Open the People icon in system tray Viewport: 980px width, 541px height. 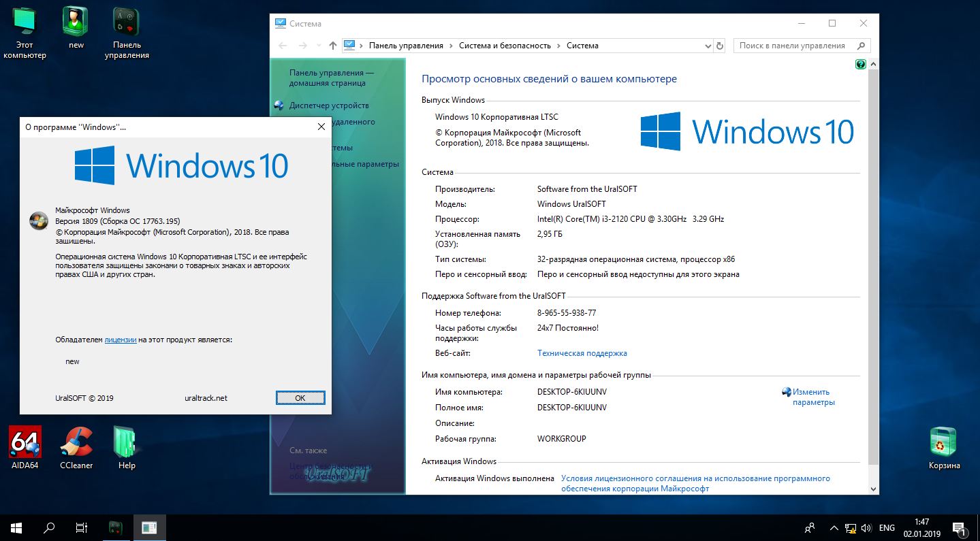[810, 527]
